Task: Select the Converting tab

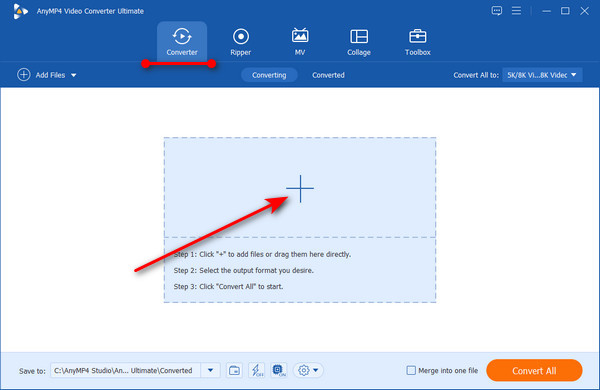Action: 269,75
